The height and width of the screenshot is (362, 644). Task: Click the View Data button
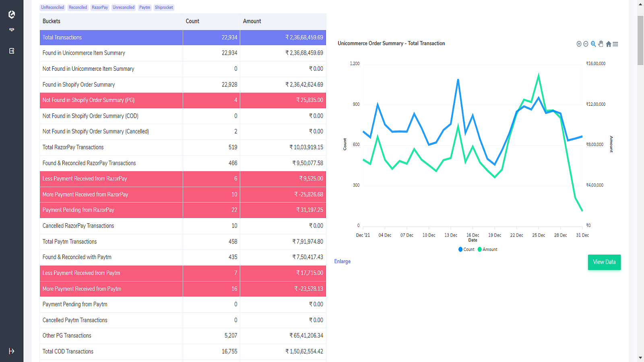(x=604, y=262)
